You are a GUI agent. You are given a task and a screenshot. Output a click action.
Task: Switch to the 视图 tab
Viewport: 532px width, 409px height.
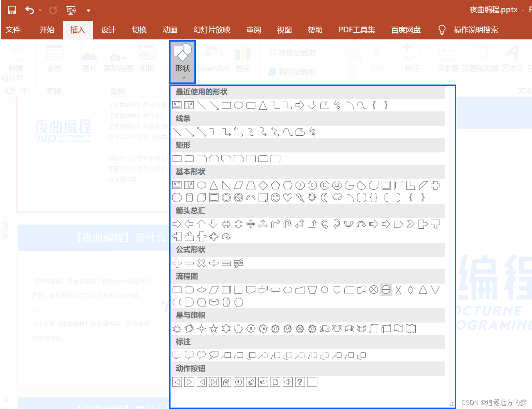(x=284, y=30)
